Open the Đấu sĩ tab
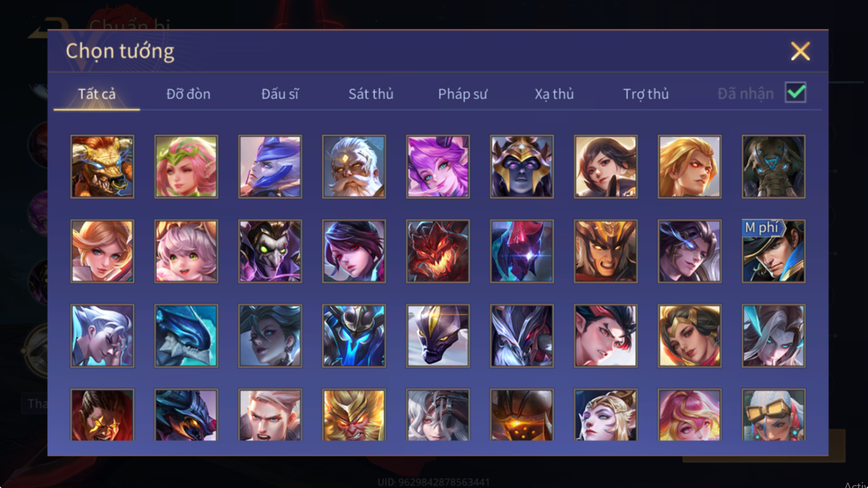 tap(280, 94)
